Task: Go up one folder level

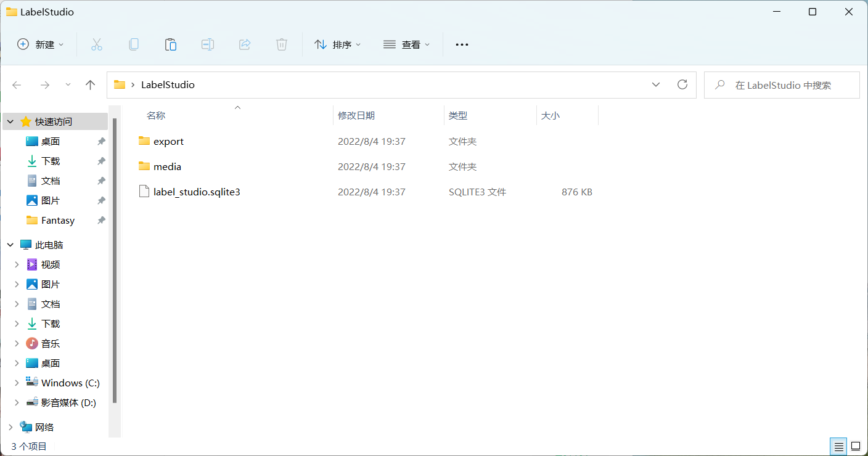Action: click(91, 85)
